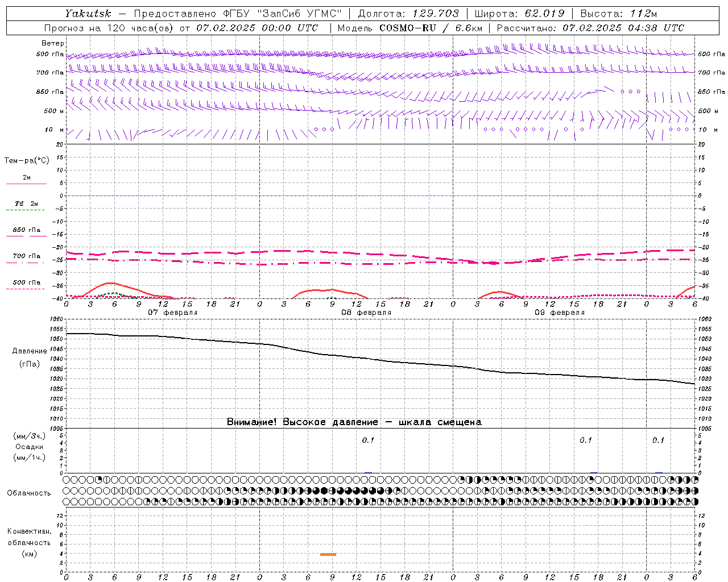Click the "Облачность" cloud cover label
Screen dimensions: 728x582
(x=29, y=493)
